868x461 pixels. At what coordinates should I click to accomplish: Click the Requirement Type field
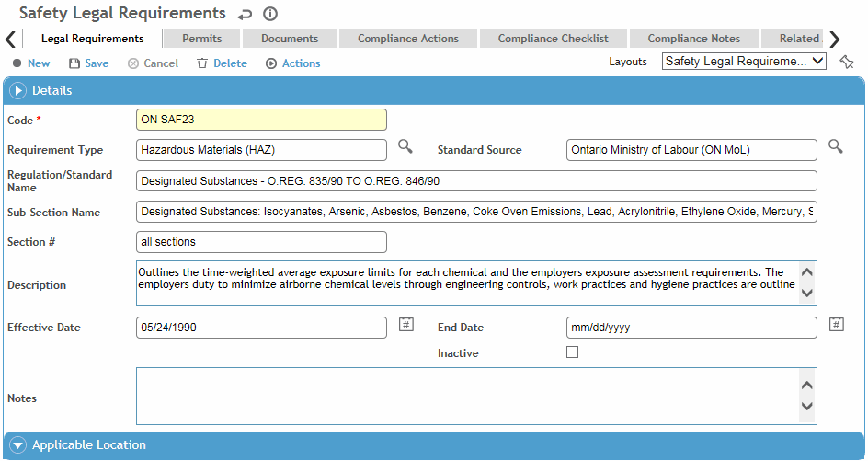tap(261, 150)
